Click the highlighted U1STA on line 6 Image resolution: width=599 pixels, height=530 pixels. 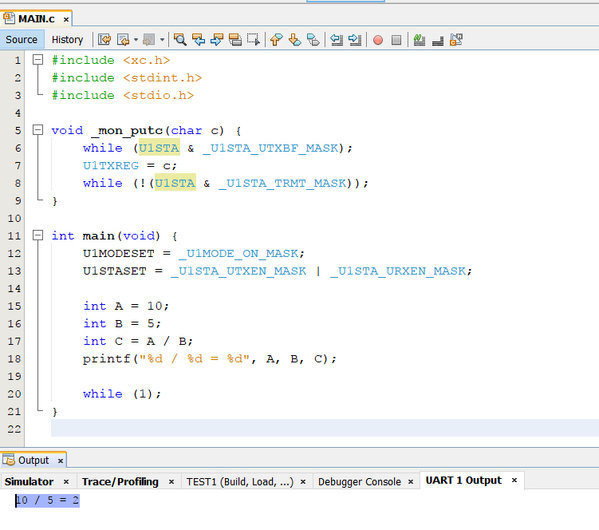coord(159,148)
